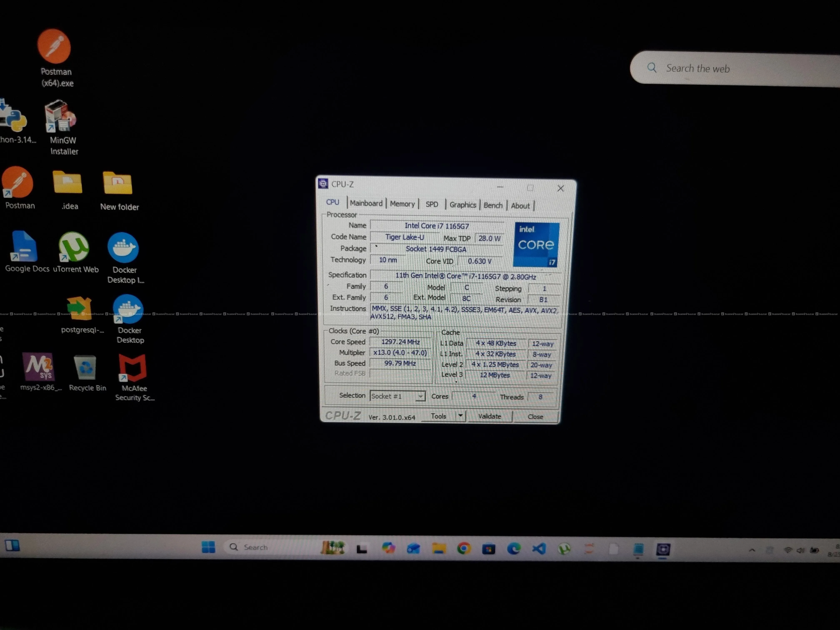Click the CPU-Z taskbar icon
The image size is (840, 630).
point(663,550)
